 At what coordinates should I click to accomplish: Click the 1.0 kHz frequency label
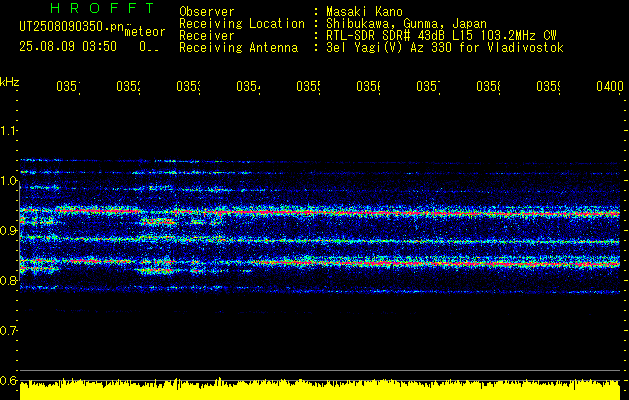(8, 181)
